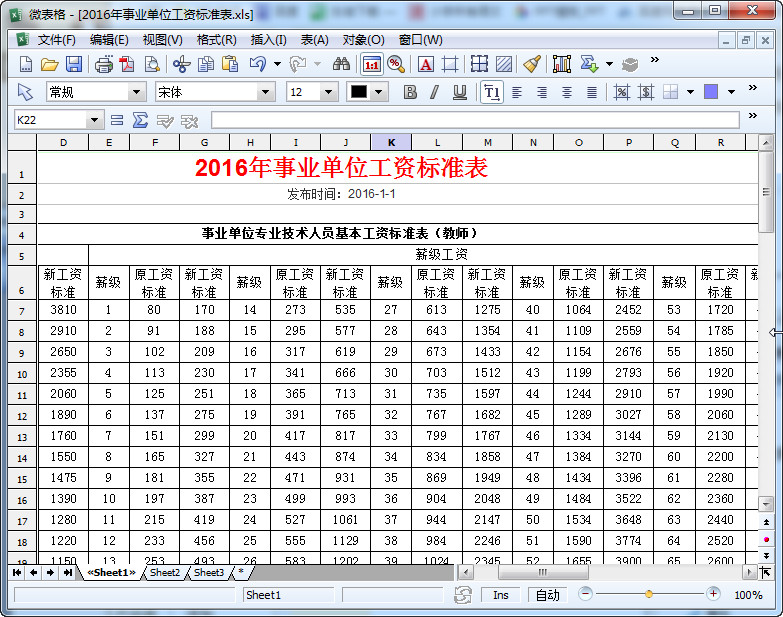Open the font size 12 dropdown
This screenshot has height=617, width=783.
coord(328,92)
